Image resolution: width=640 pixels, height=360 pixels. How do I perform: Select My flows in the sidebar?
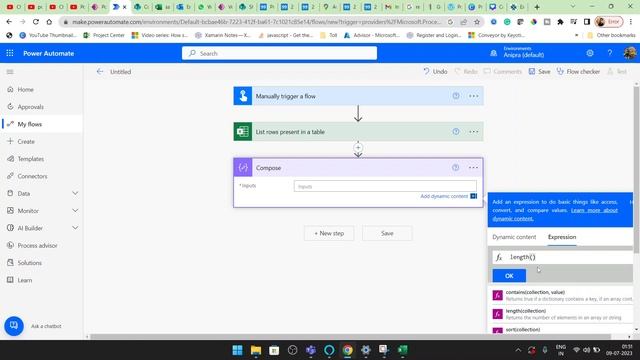[29, 124]
